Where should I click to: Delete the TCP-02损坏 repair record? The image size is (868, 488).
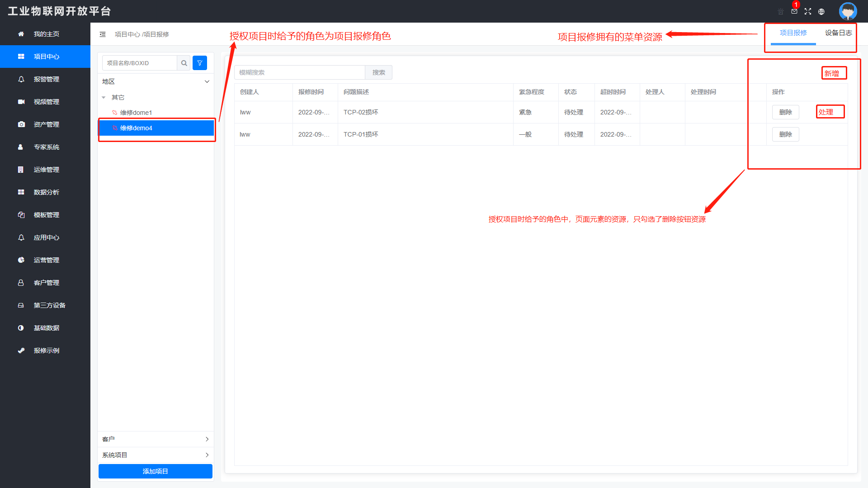click(786, 112)
